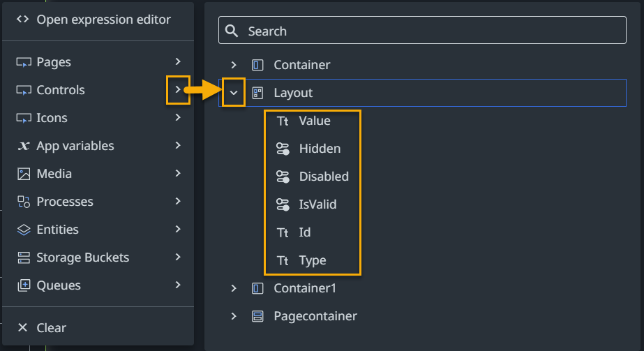Screen dimensions: 644x351
Task: Expand the Pagecontainer tree node
Action: (234, 316)
